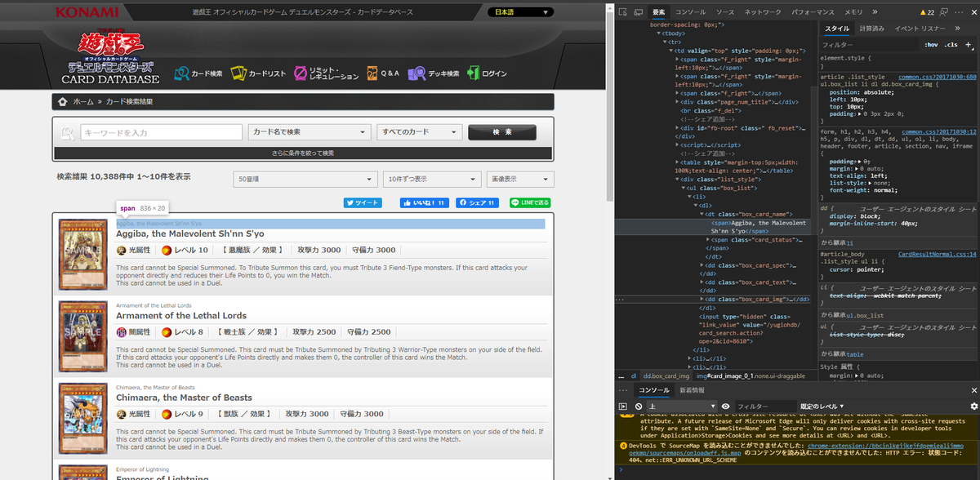Open 既定のレベル log level dropdown
Screen dimensions: 980x480
point(822,406)
